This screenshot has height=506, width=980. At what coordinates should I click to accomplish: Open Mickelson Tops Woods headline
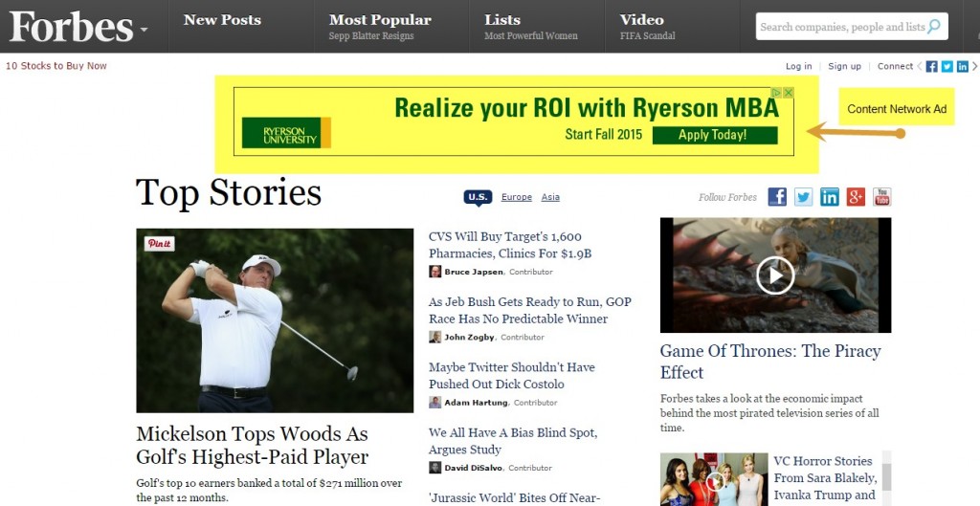tap(253, 446)
